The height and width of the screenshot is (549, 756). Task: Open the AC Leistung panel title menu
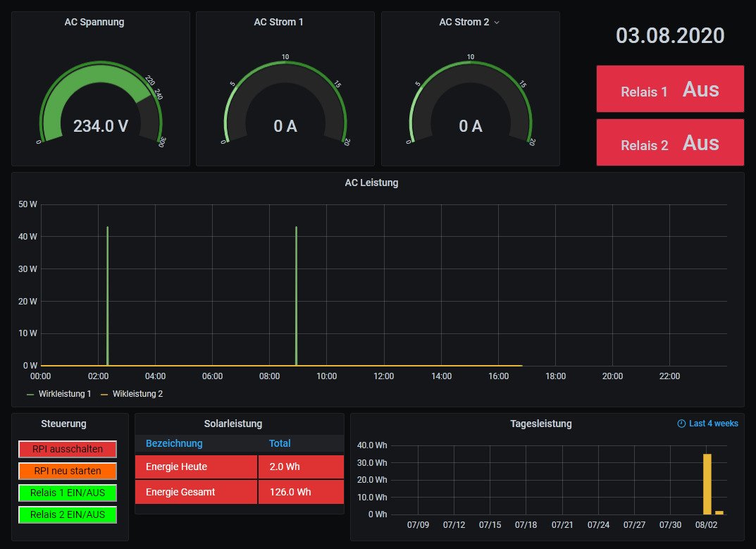(371, 183)
